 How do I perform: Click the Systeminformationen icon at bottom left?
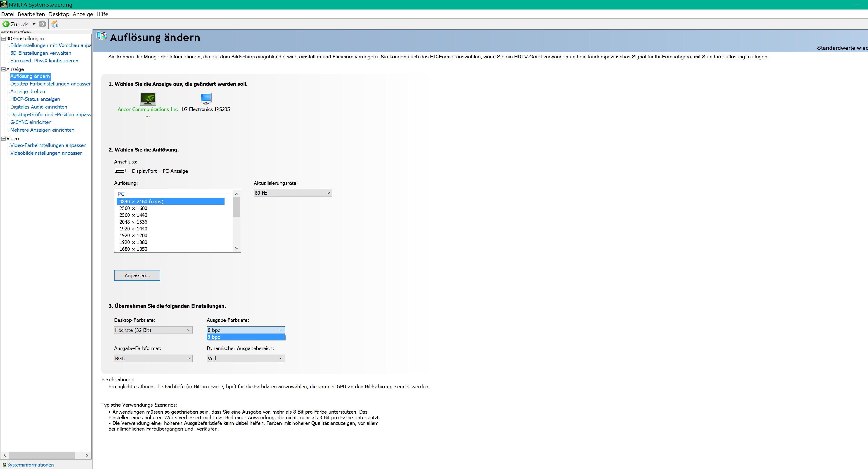4,465
